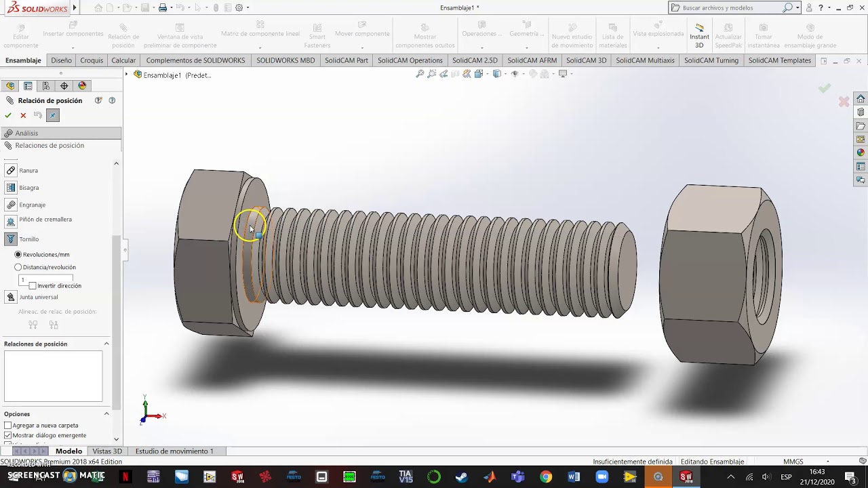Toggle the keep-visible pushpin in Relación de posición

point(53,115)
